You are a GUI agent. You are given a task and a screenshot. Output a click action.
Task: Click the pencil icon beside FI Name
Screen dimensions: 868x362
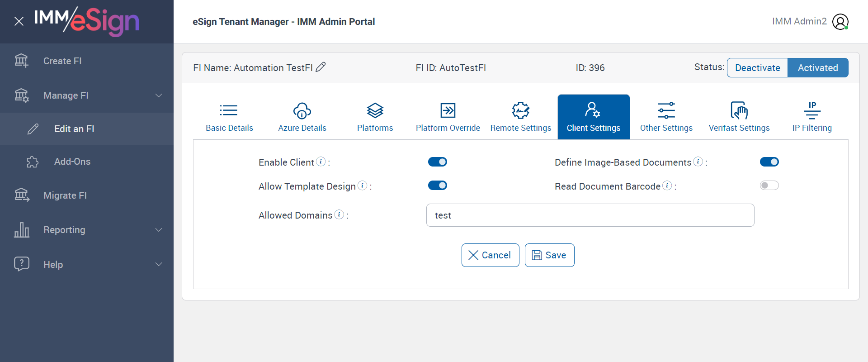point(321,67)
